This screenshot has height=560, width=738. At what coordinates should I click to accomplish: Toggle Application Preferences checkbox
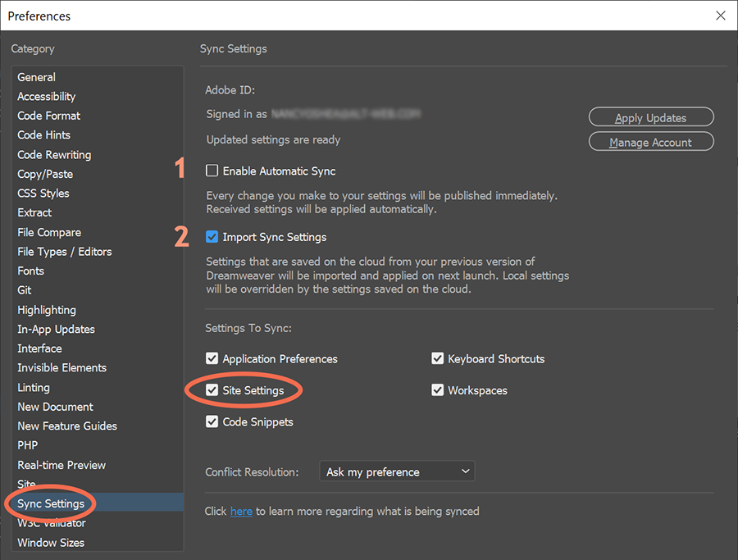[212, 358]
